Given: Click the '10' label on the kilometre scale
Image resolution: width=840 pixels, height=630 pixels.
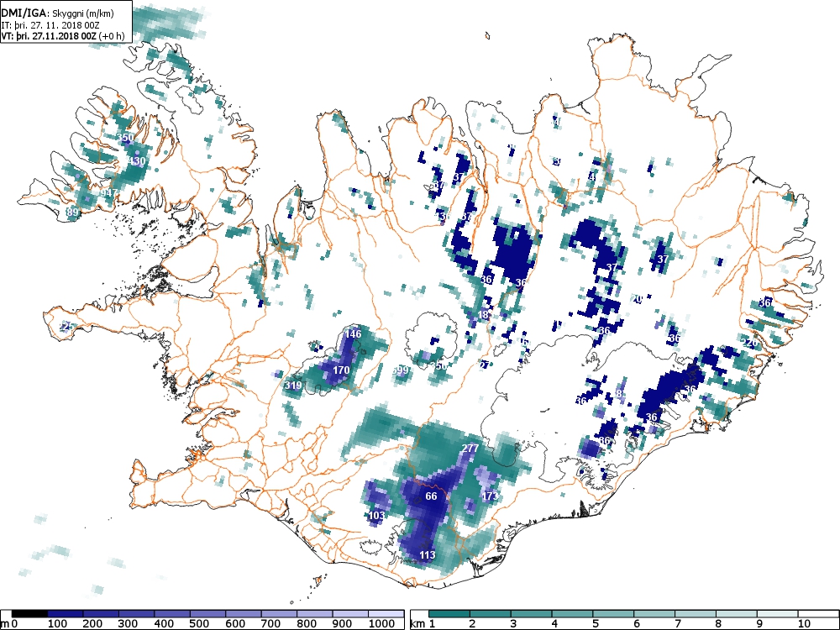Looking at the screenshot, I should pos(803,624).
